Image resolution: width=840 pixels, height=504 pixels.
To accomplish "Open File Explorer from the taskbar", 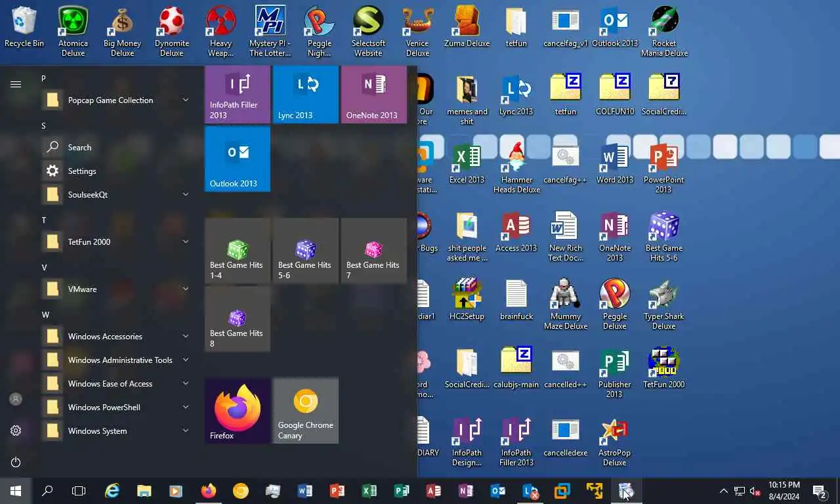I will pyautogui.click(x=144, y=491).
